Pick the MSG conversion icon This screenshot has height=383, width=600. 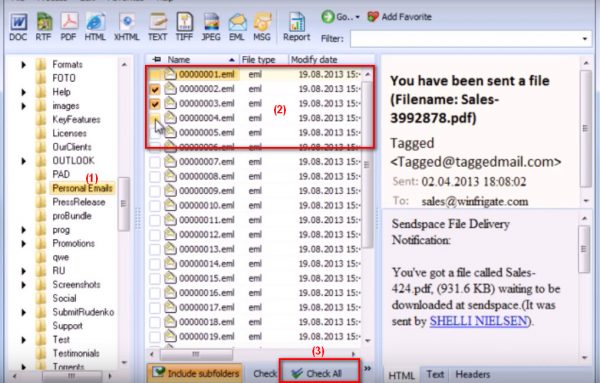[x=262, y=27]
